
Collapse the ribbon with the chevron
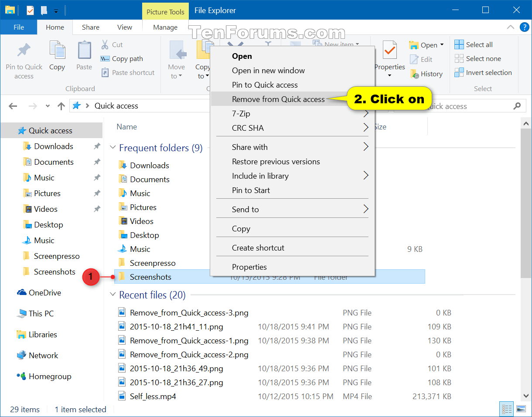tap(511, 27)
